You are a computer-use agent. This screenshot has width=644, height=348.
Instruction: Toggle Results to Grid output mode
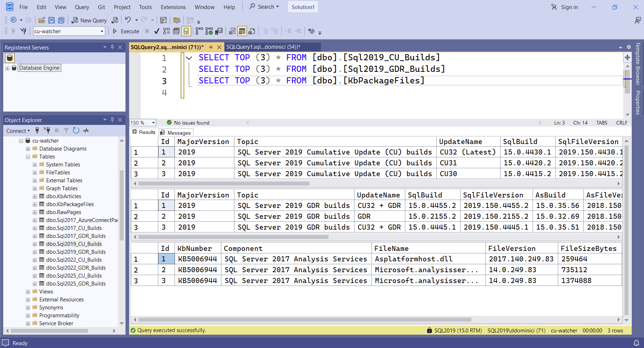[242, 31]
